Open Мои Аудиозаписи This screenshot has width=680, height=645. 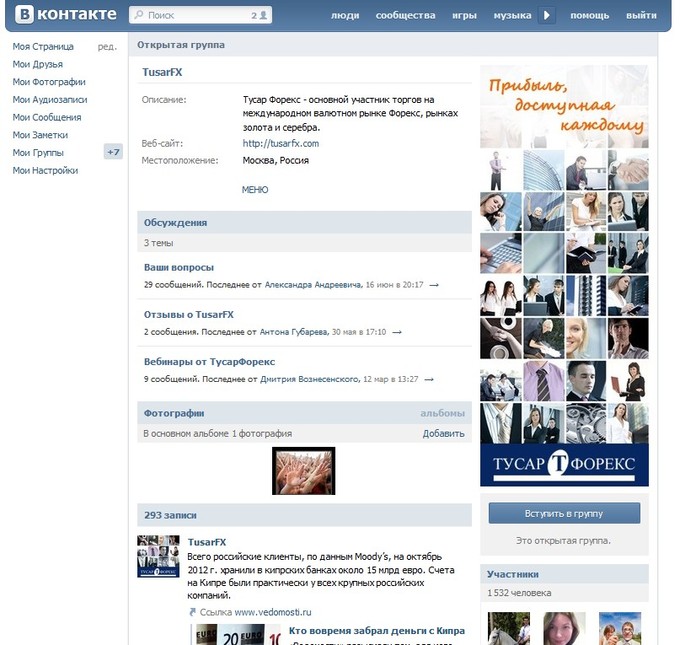click(50, 100)
